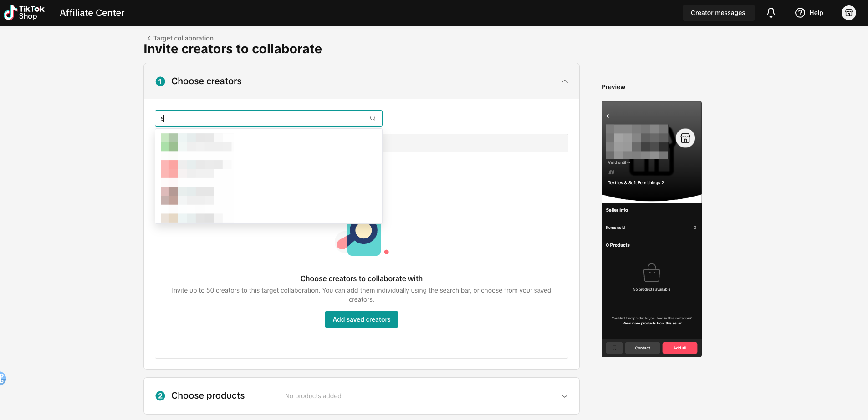Click the search magnifier in creator field
Viewport: 868px width, 420px height.
(x=373, y=118)
